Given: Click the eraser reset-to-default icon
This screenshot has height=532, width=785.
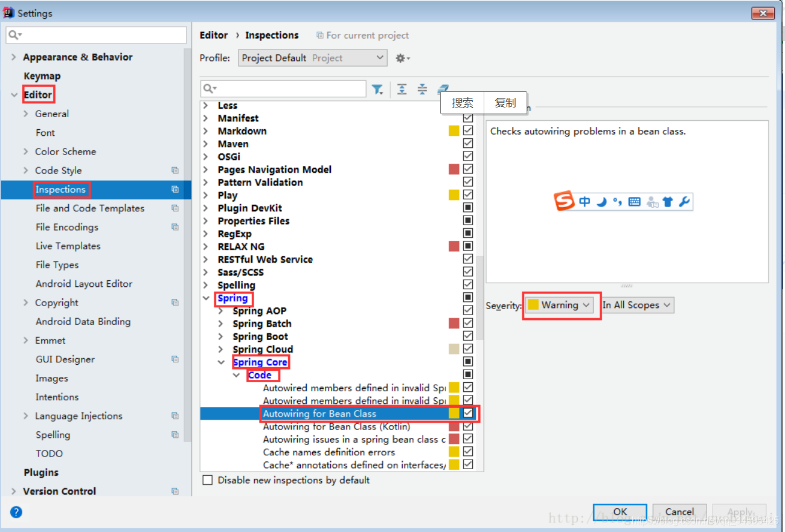Looking at the screenshot, I should coord(443,88).
